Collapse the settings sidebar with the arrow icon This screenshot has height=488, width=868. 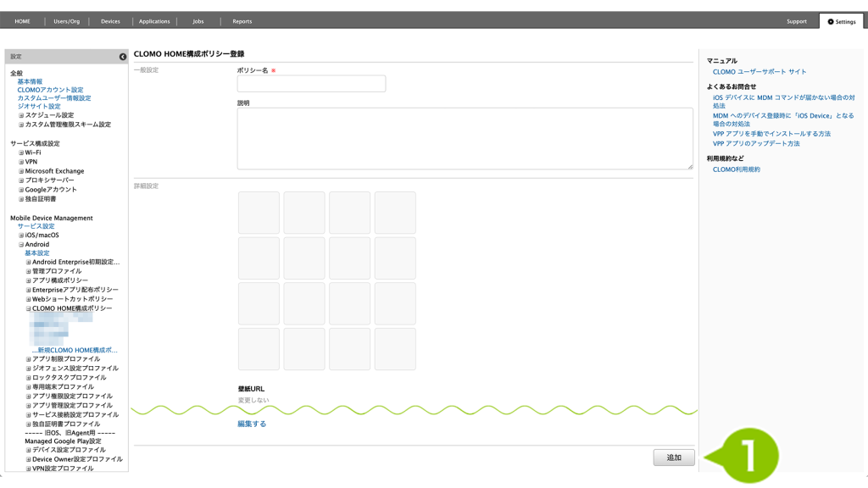tap(122, 57)
